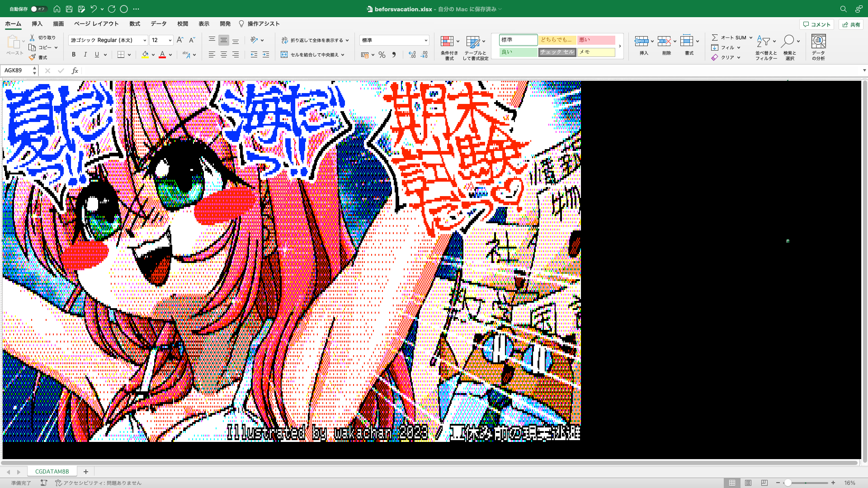Expand the AutoSum (オート SUM) dropdown arrow
868x488 pixels.
pyautogui.click(x=751, y=38)
